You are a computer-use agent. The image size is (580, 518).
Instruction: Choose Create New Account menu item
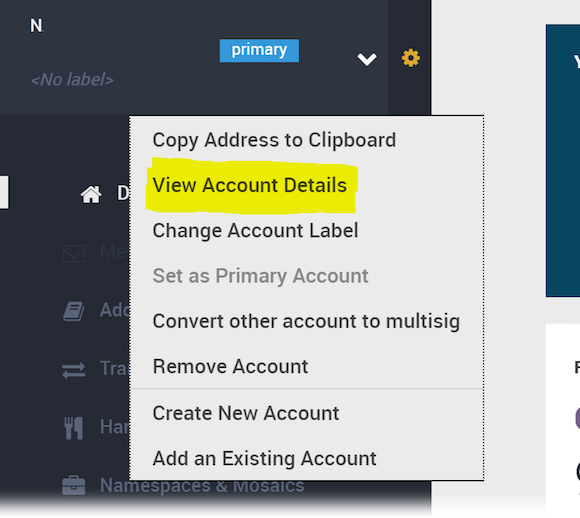246,413
